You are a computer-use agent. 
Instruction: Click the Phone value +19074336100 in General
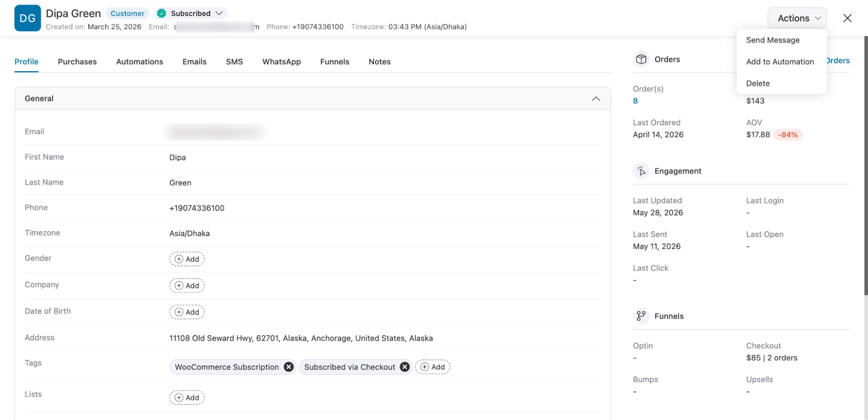[x=197, y=208]
